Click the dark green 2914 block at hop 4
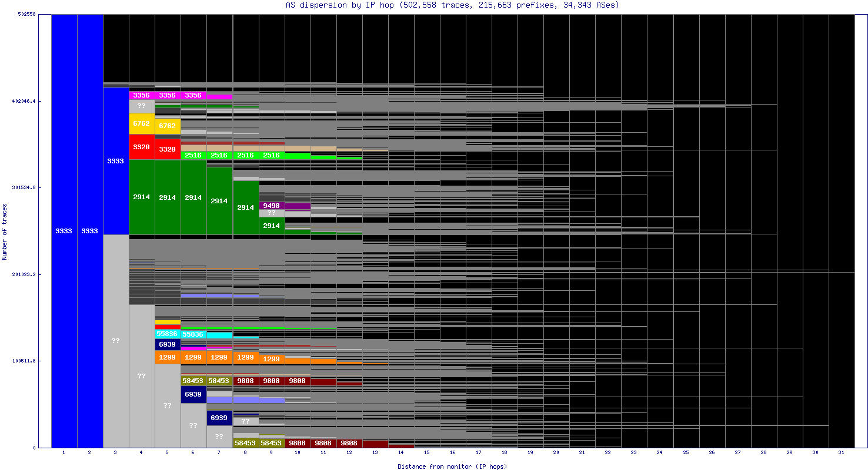The width and height of the screenshot is (868, 470). click(142, 197)
